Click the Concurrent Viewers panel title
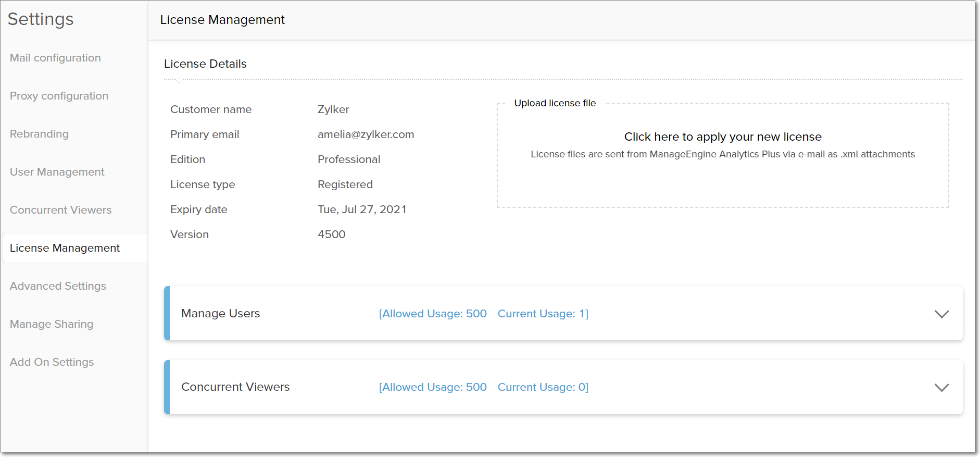This screenshot has width=980, height=457. [235, 387]
